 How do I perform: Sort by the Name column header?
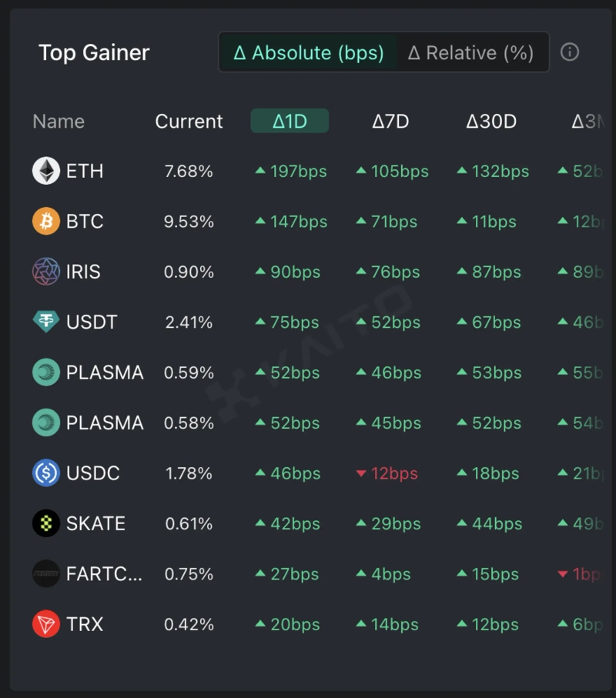[x=59, y=121]
